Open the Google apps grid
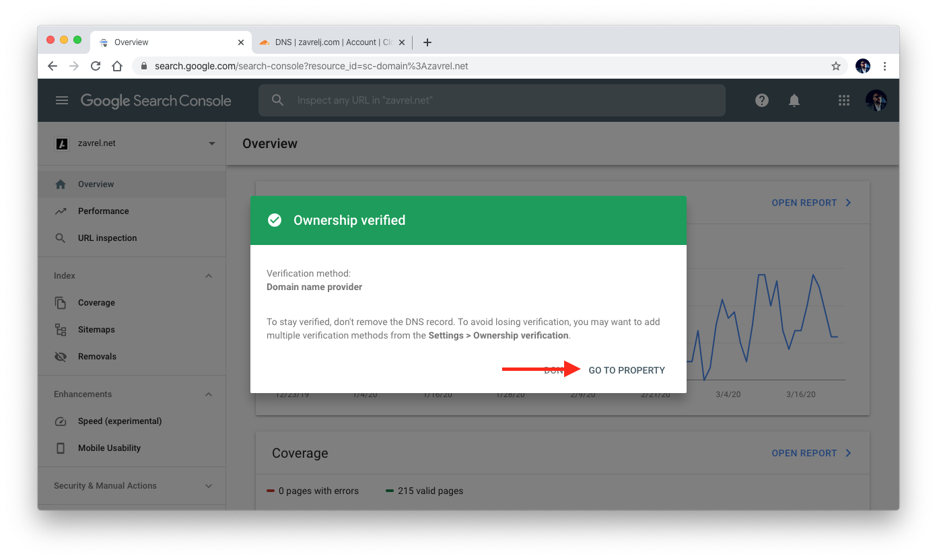The height and width of the screenshot is (560, 937). coord(844,100)
